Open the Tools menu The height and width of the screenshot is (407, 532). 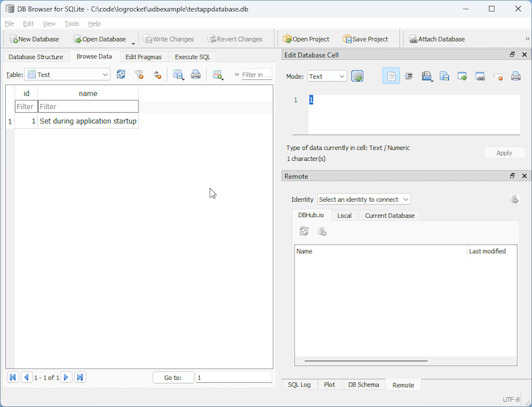[71, 24]
